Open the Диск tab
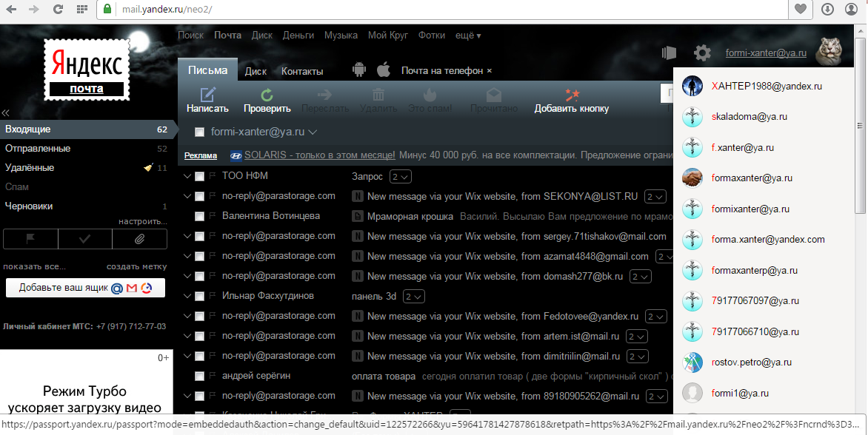The image size is (868, 435). coord(256,71)
